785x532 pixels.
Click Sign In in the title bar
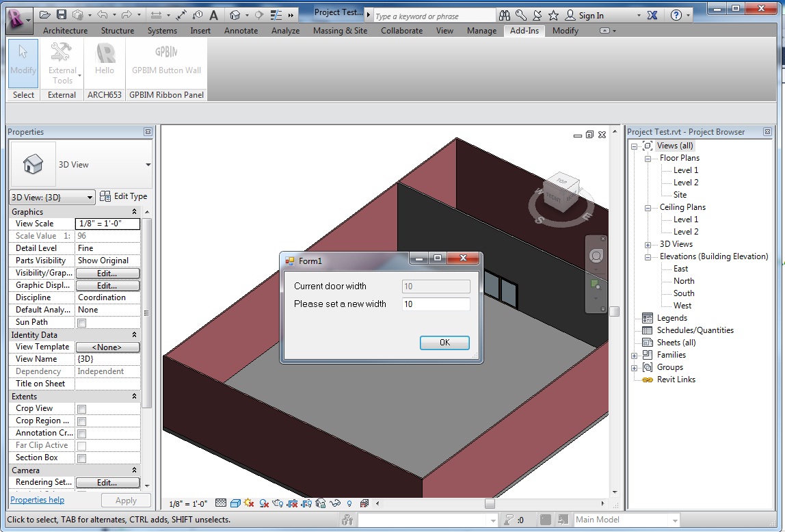click(x=591, y=16)
